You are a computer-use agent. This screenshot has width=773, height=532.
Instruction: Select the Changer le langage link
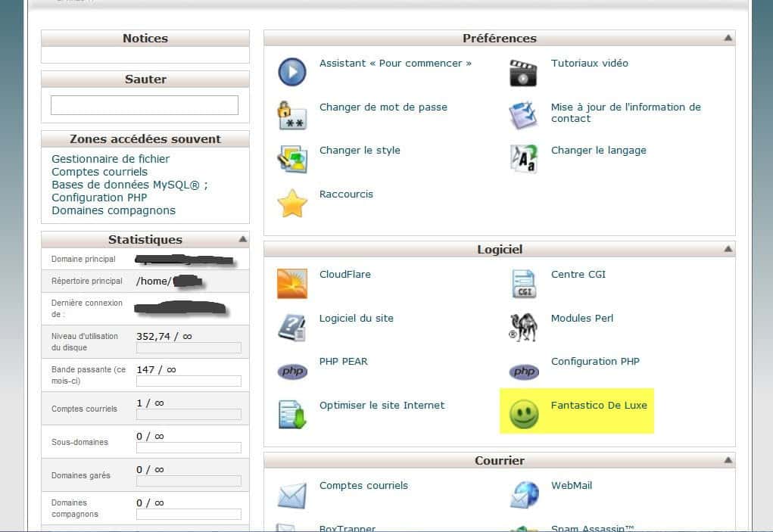pyautogui.click(x=598, y=151)
